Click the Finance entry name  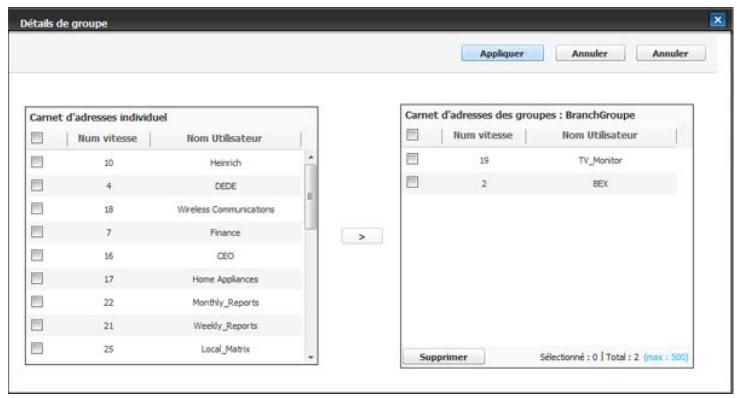225,233
